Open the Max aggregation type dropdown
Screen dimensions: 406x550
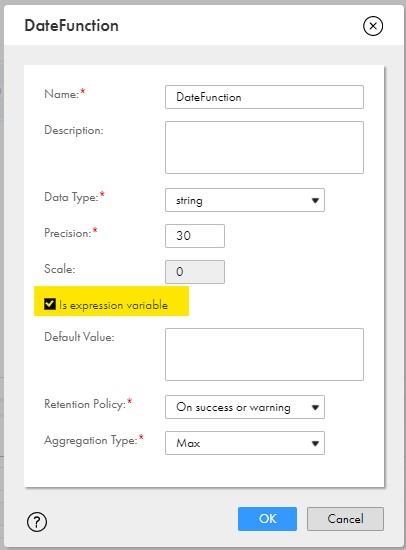pyautogui.click(x=245, y=443)
